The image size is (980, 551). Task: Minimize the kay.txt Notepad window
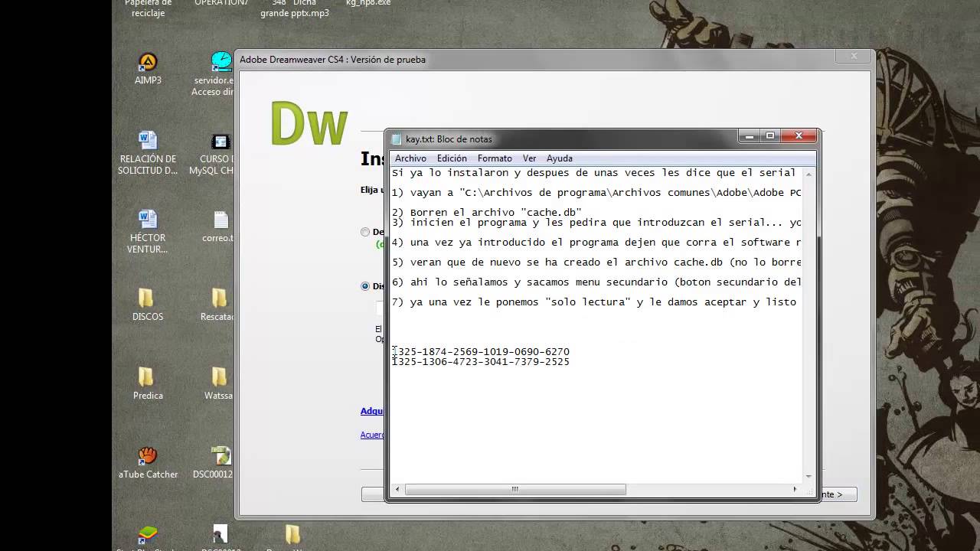point(750,136)
